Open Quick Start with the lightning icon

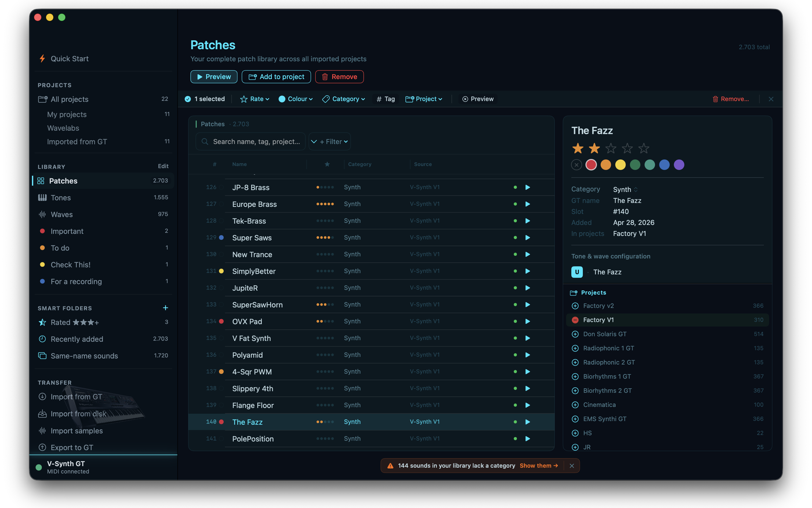point(63,58)
